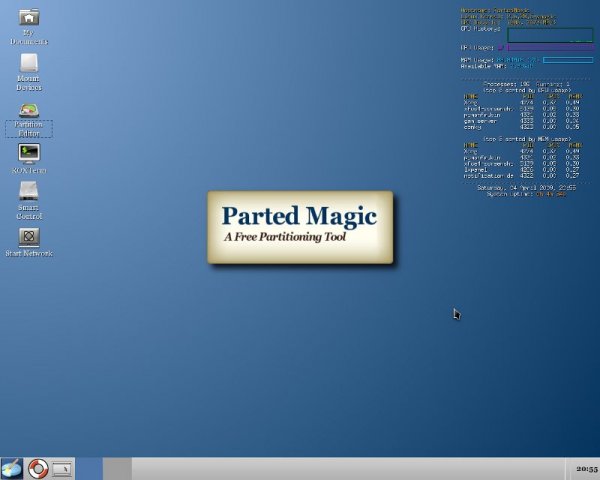This screenshot has height=480, width=600.
Task: Click the lifesaver help icon in taskbar
Action: 38,469
